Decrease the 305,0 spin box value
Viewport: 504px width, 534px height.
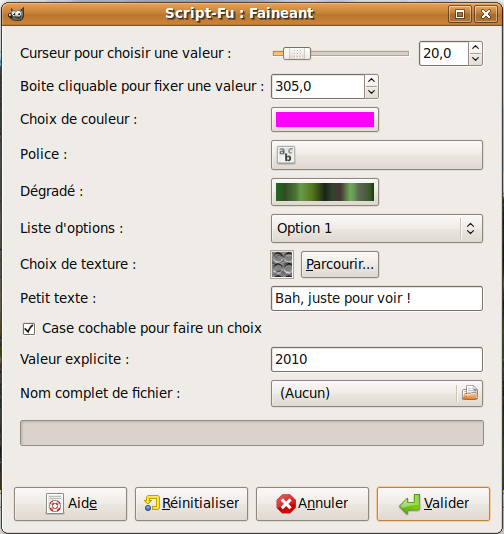tap(372, 92)
